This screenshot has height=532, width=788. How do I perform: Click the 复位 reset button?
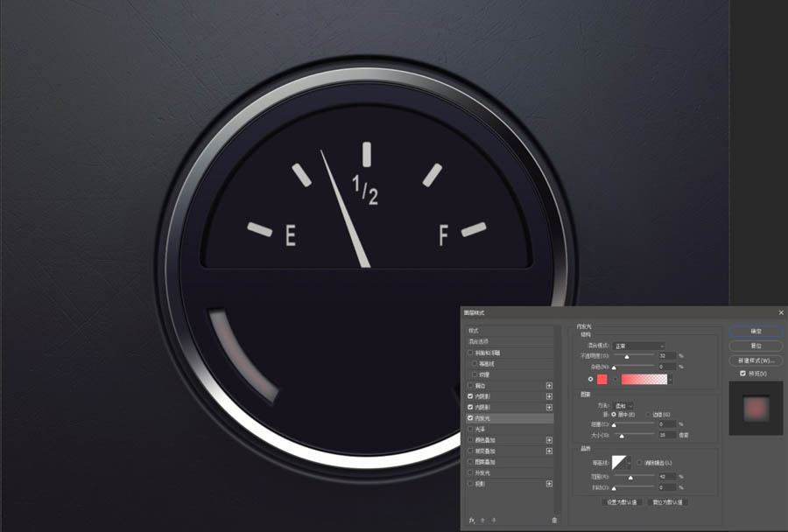point(756,346)
